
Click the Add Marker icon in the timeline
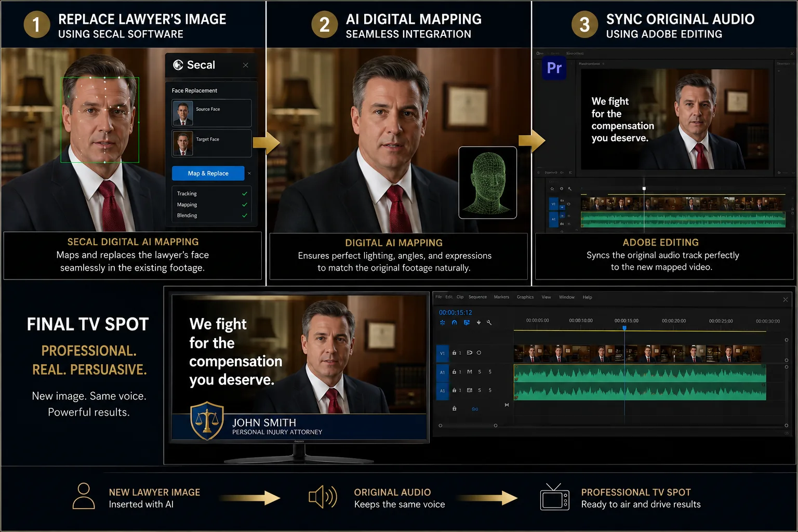[x=478, y=323]
